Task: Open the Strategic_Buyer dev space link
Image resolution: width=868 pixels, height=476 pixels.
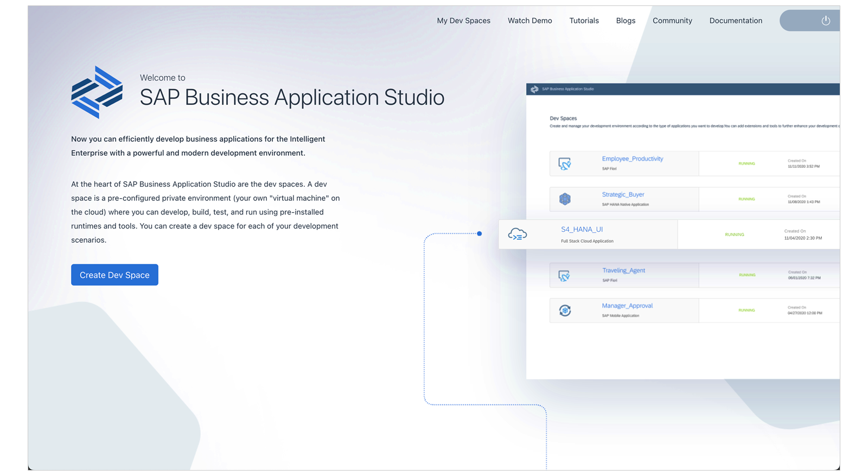Action: (623, 194)
